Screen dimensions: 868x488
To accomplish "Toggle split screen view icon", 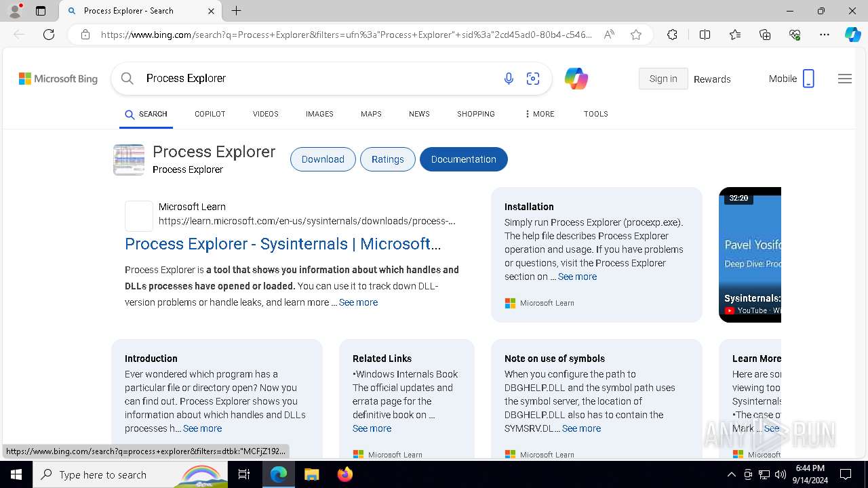I will pyautogui.click(x=705, y=35).
